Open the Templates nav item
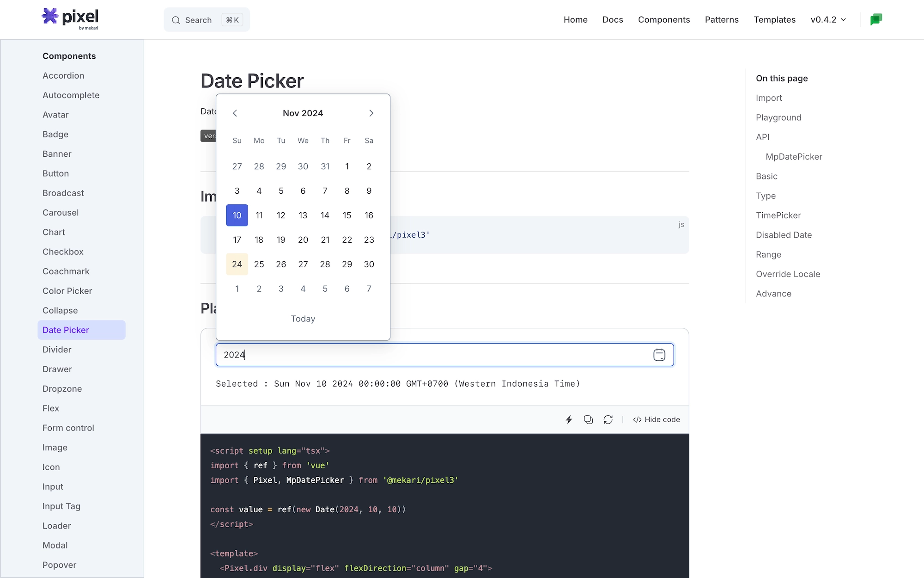Image resolution: width=924 pixels, height=578 pixels. (775, 19)
